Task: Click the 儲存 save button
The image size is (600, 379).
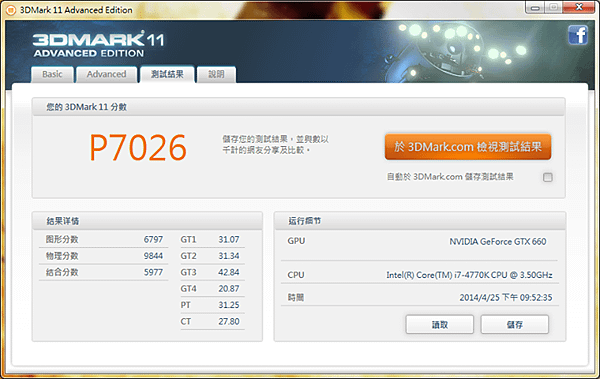Action: (x=515, y=325)
